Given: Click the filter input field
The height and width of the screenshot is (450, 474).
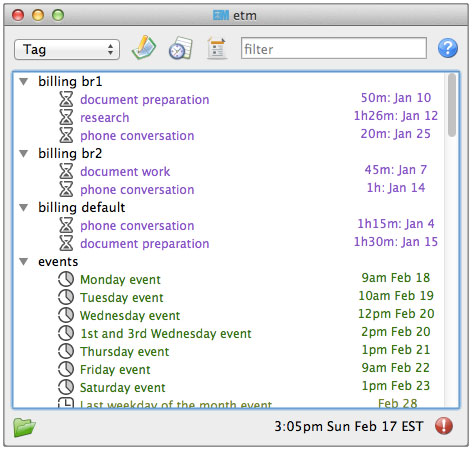Looking at the screenshot, I should tap(334, 48).
